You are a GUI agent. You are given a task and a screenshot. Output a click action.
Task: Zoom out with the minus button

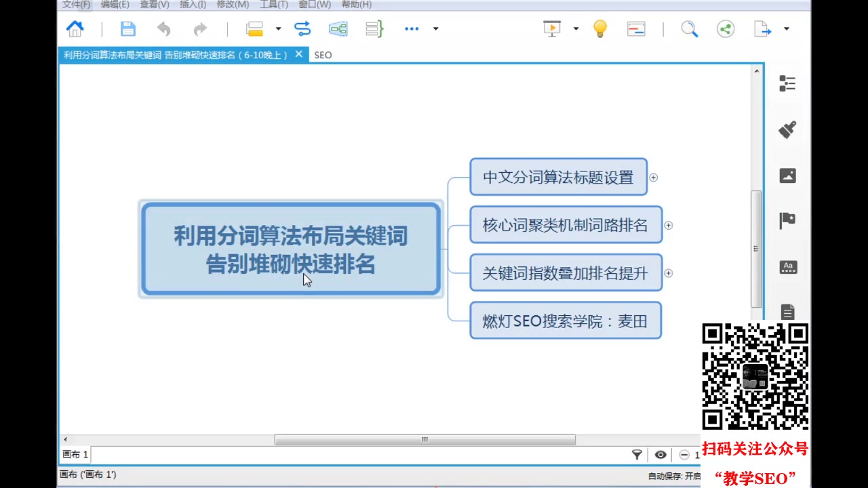coord(684,455)
